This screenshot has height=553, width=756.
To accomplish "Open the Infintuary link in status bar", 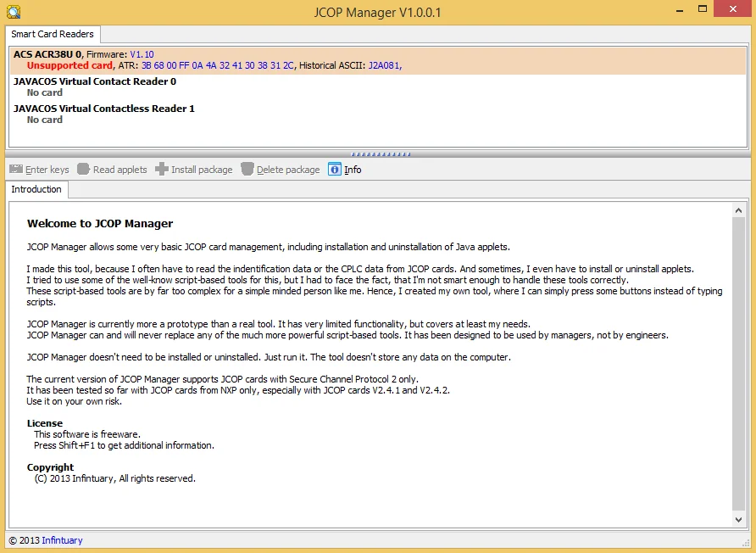I will point(62,540).
